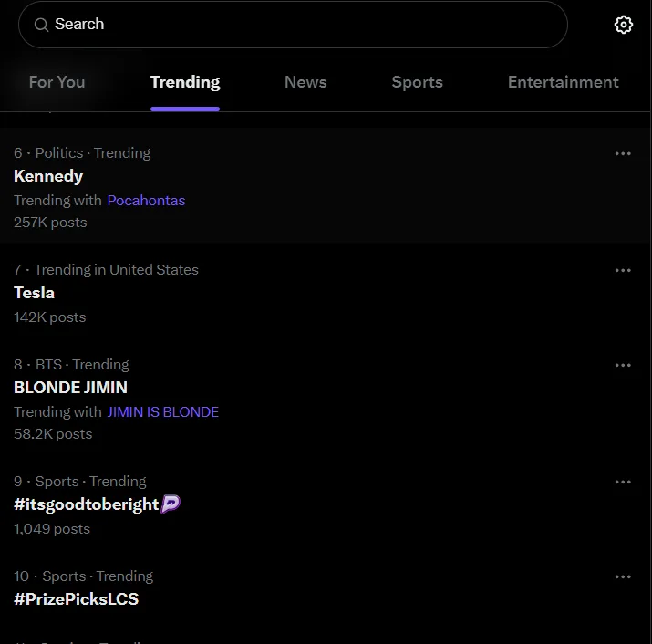Select the Trending tab
The width and height of the screenshot is (652, 644).
click(185, 82)
